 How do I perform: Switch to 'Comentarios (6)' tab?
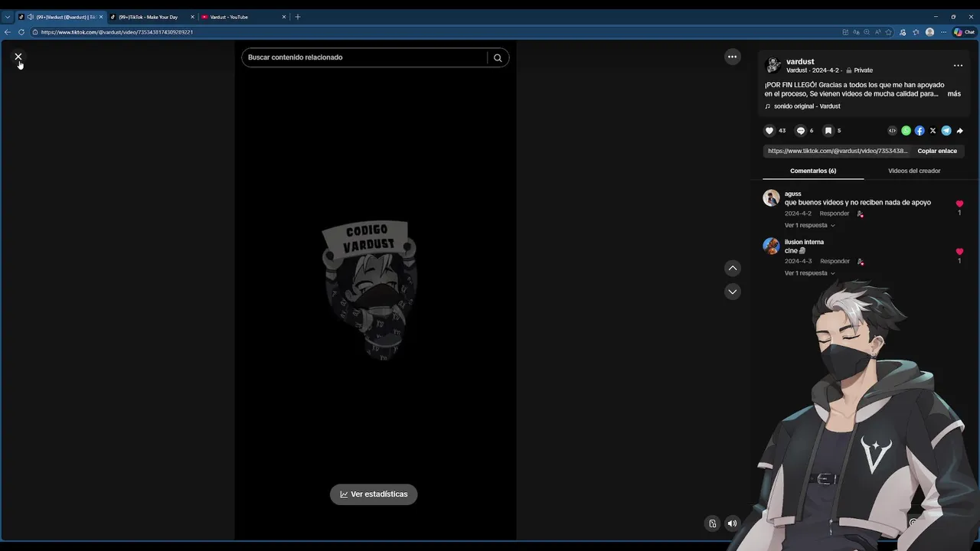tap(813, 171)
